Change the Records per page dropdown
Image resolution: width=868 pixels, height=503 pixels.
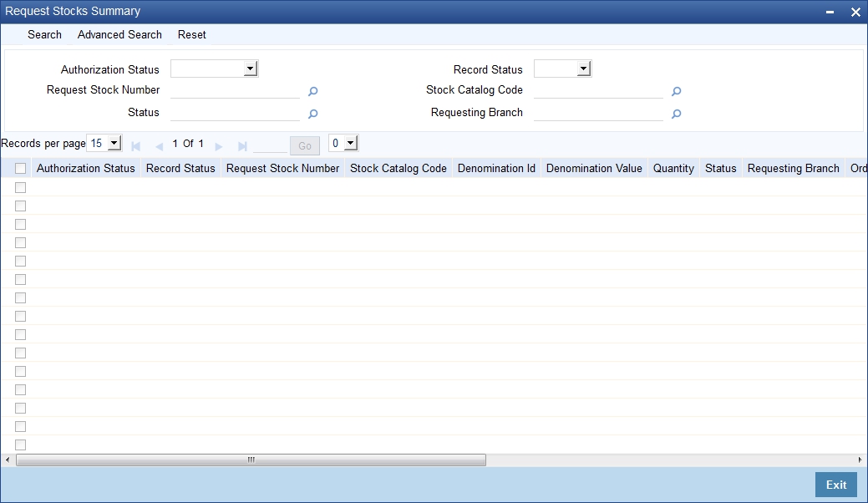(104, 144)
